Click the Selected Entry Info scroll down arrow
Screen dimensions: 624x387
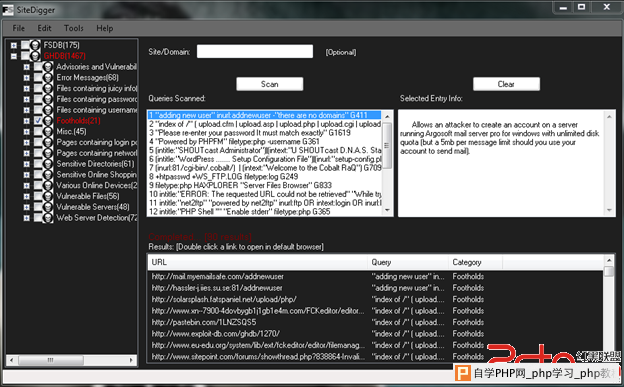609,210
